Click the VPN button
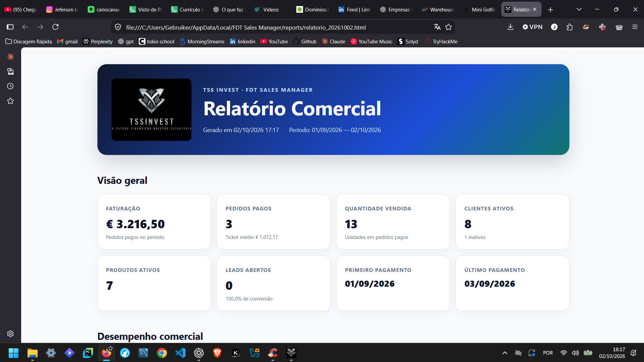Viewport: 644px width, 362px height. tap(532, 27)
